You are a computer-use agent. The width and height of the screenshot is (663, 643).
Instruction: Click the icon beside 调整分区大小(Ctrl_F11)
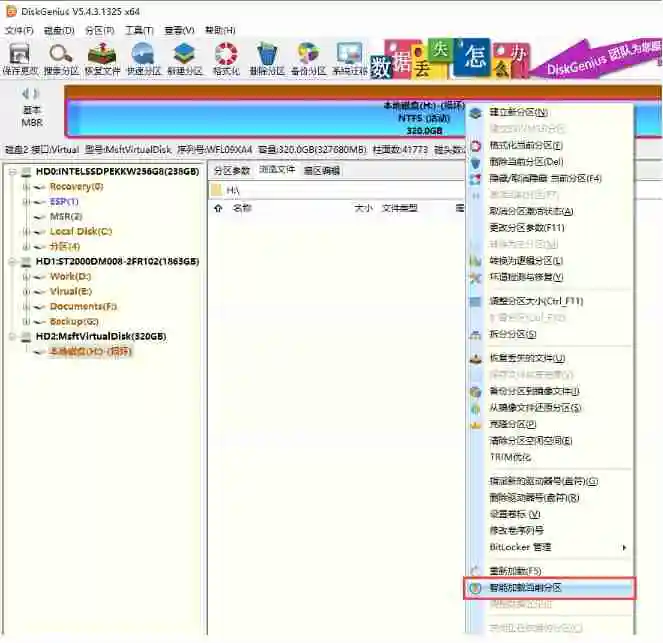tap(476, 301)
